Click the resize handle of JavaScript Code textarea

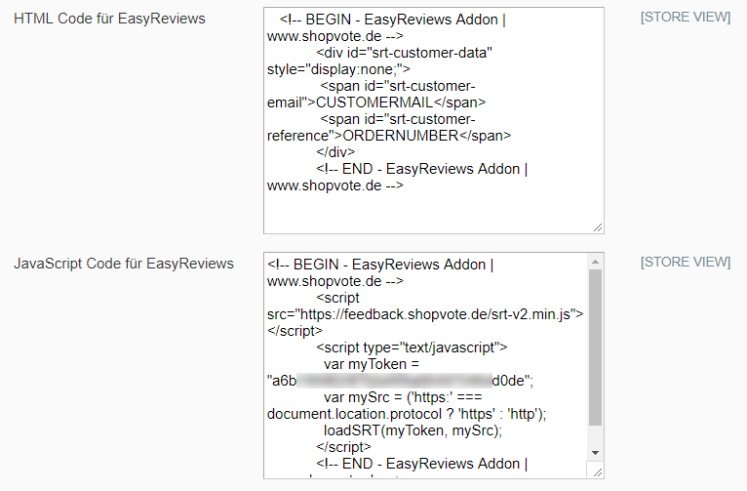tap(598, 472)
